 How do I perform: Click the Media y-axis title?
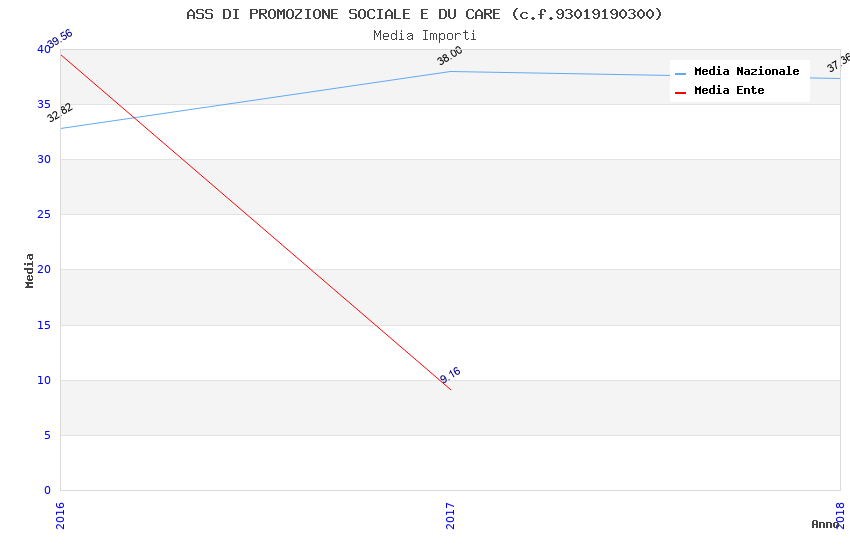point(29,270)
